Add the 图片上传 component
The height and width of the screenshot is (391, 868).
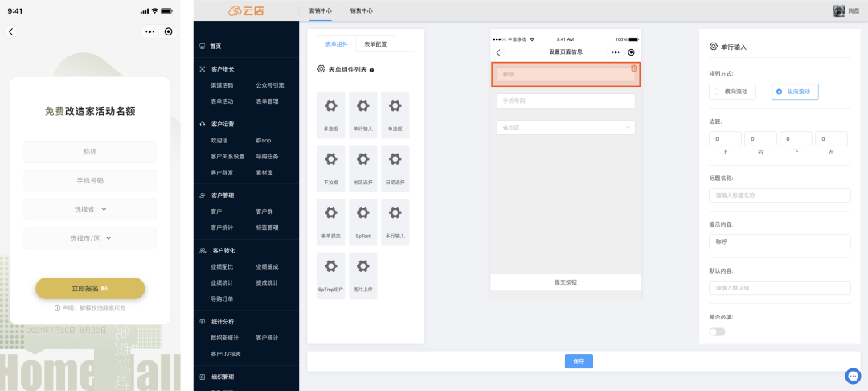coord(362,276)
